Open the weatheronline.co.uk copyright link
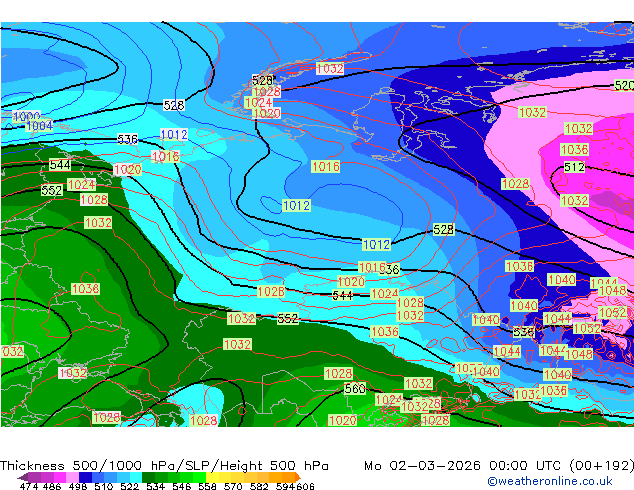Image resolution: width=634 pixels, height=490 pixels. click(549, 481)
